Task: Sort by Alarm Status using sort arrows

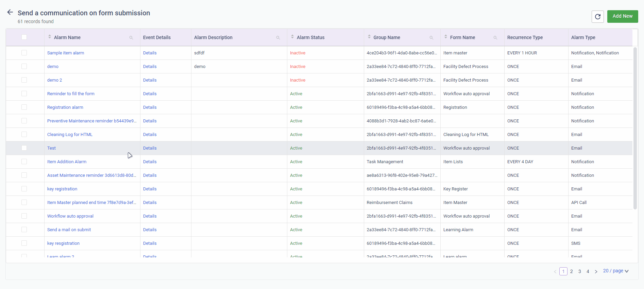Action: click(x=292, y=37)
